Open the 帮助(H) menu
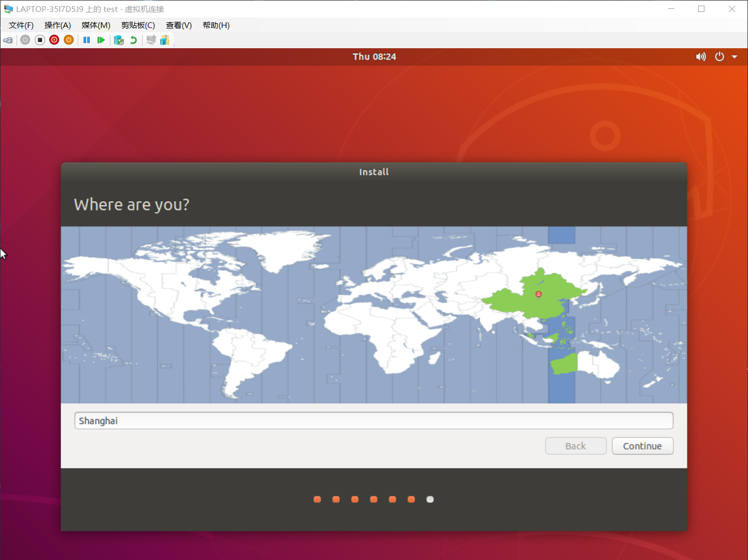Viewport: 748px width, 560px height. coord(216,25)
